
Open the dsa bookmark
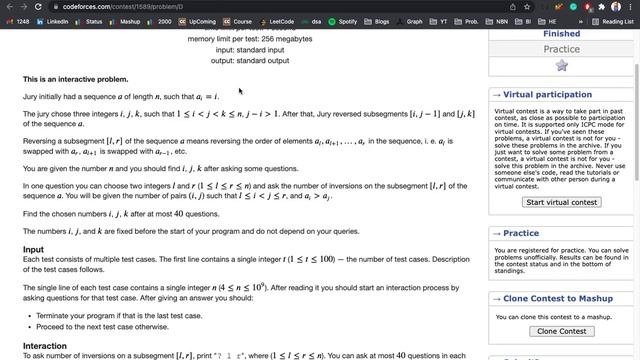[311, 22]
